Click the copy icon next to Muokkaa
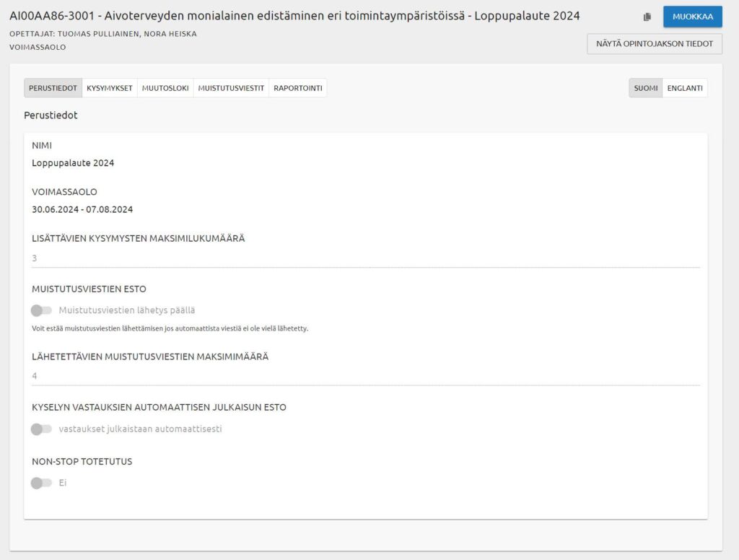The width and height of the screenshot is (739, 560). coord(647,17)
